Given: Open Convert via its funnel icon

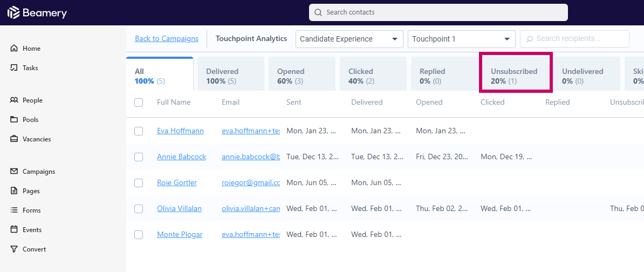Looking at the screenshot, I should click(x=15, y=249).
